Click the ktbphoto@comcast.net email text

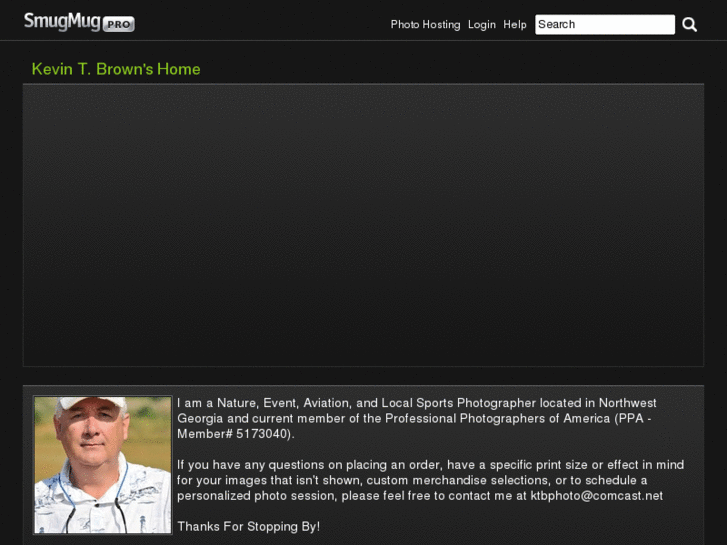point(597,496)
